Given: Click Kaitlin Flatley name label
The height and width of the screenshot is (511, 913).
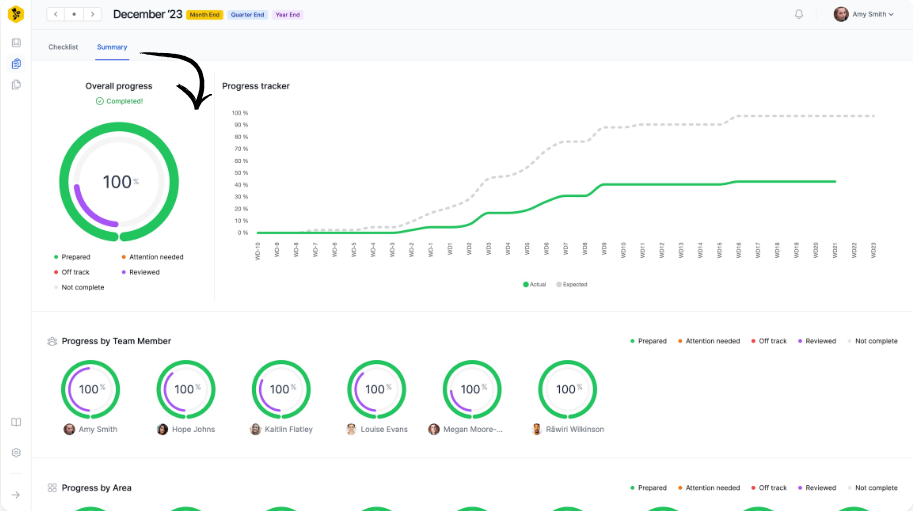Looking at the screenshot, I should (x=289, y=430).
